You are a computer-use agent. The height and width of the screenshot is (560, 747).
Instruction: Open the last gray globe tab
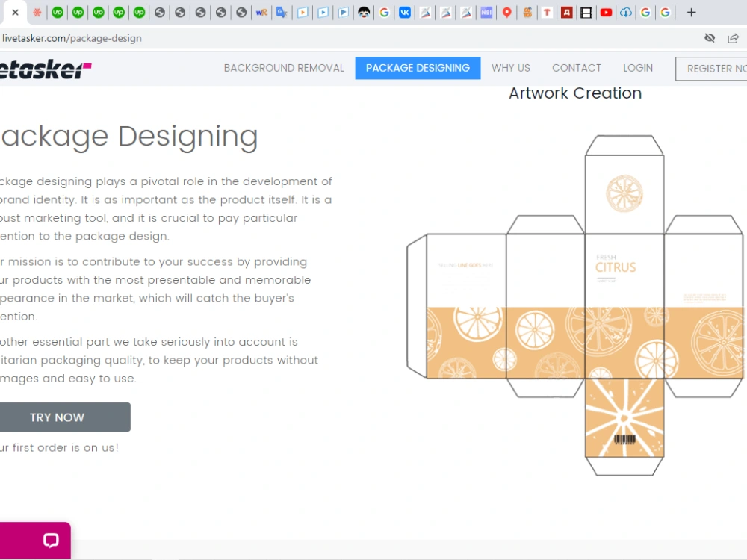pyautogui.click(x=241, y=13)
